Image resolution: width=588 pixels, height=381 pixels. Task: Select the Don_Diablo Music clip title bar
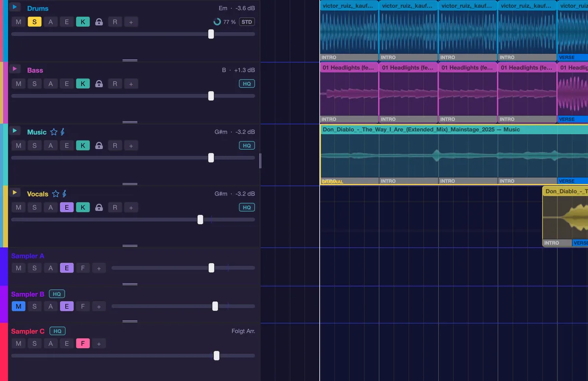[454, 129]
